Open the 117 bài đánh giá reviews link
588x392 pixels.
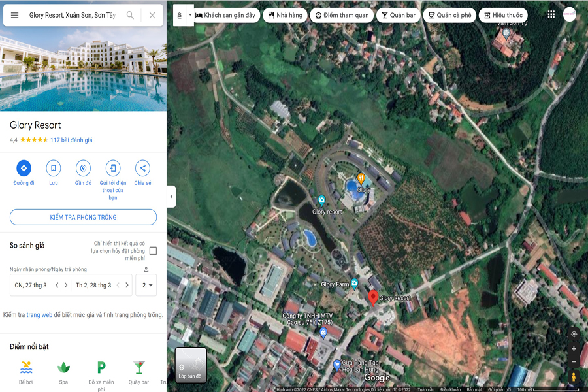click(71, 140)
